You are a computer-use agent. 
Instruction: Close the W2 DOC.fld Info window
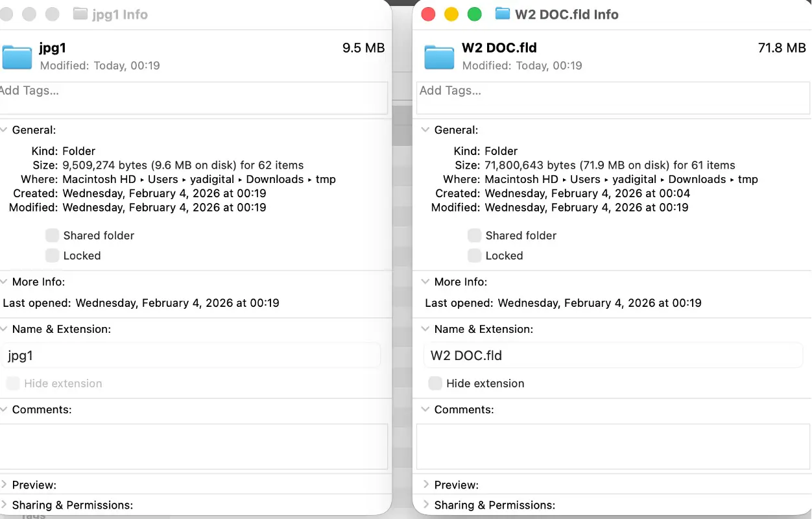click(428, 14)
